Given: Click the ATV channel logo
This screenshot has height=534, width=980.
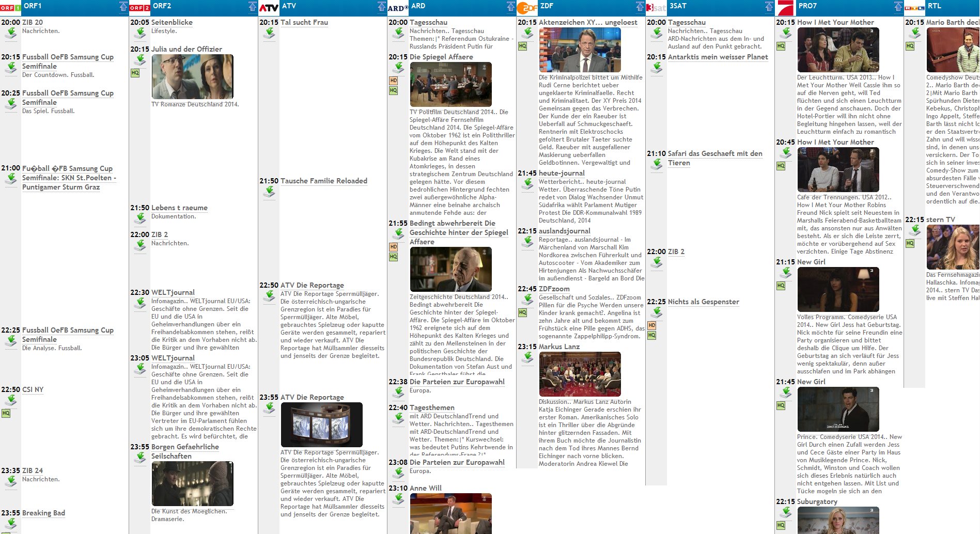Looking at the screenshot, I should pos(269,8).
